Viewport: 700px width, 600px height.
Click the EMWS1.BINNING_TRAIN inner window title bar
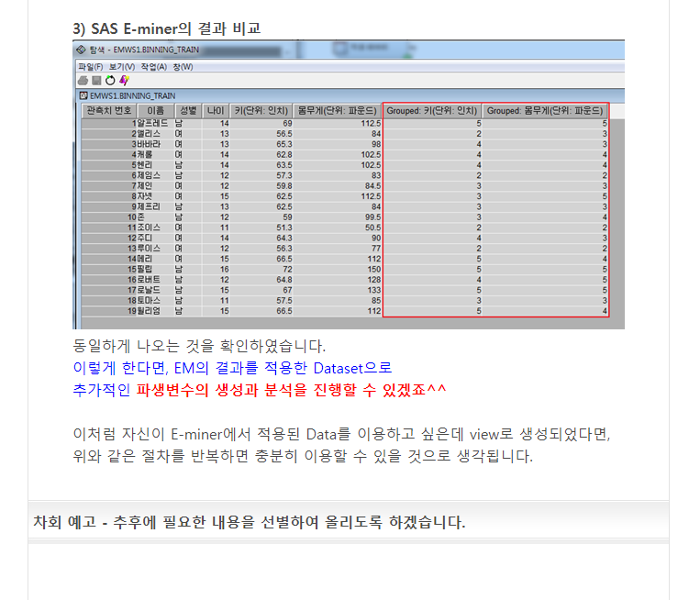[x=350, y=95]
